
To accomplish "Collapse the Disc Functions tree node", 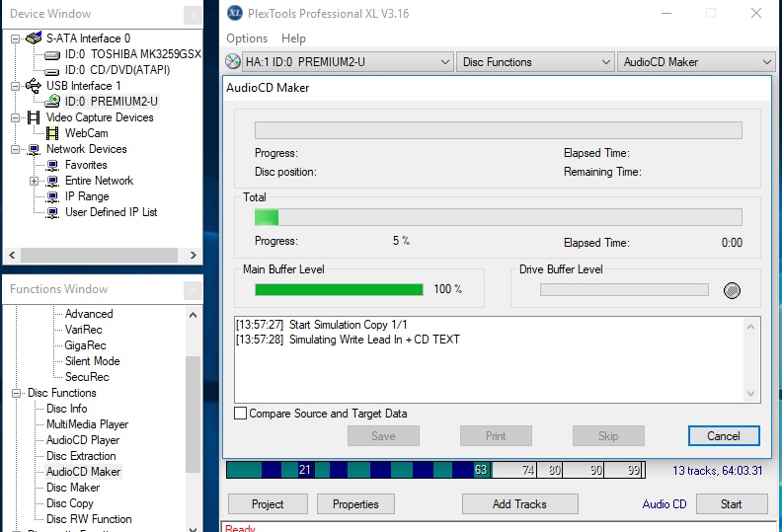I will point(16,393).
